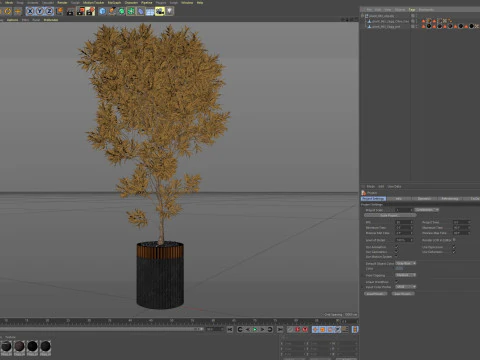The height and width of the screenshot is (360, 480).
Task: Click the Project Scale value field
Action: pos(404,210)
